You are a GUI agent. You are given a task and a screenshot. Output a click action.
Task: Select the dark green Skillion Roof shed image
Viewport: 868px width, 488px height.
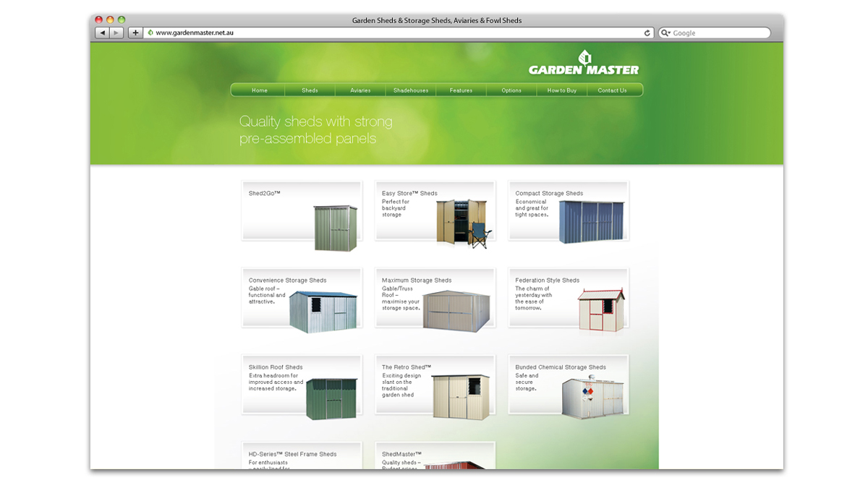coord(331,399)
